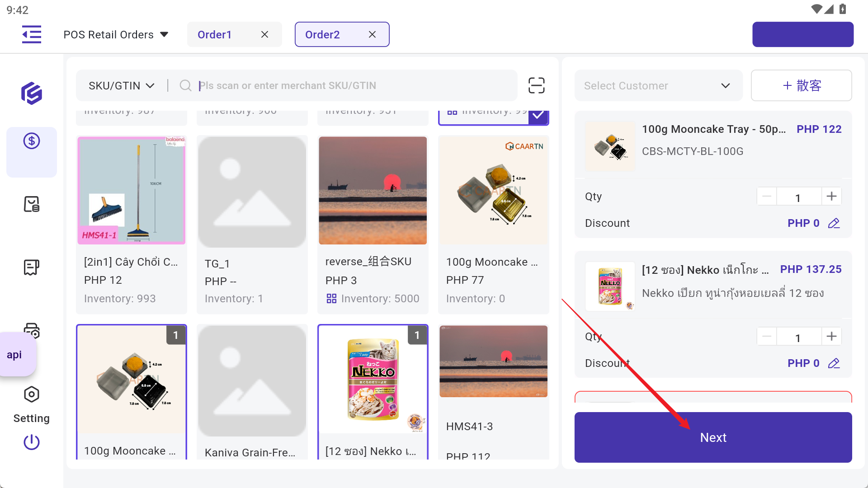The width and height of the screenshot is (868, 488).
Task: Click the Next button
Action: [x=713, y=437]
